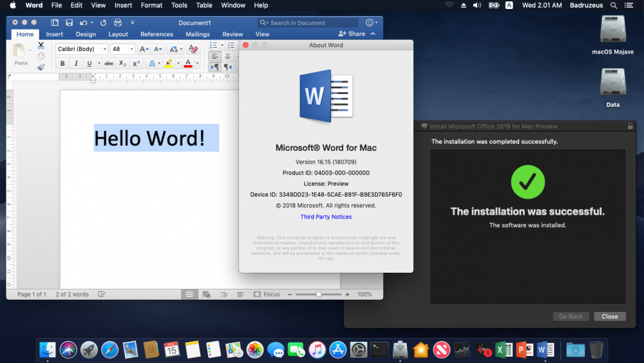This screenshot has width=644, height=363.
Task: Open PowerPoint from the Dock
Action: click(x=524, y=350)
